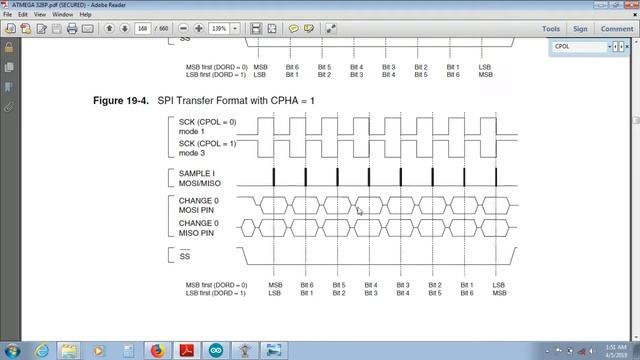
Task: Click the 'SCK (CPOL = 1)' label
Action: 207,144
